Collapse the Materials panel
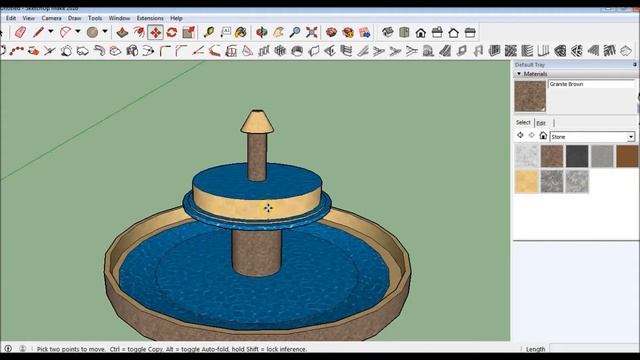The width and height of the screenshot is (640, 360). [519, 74]
